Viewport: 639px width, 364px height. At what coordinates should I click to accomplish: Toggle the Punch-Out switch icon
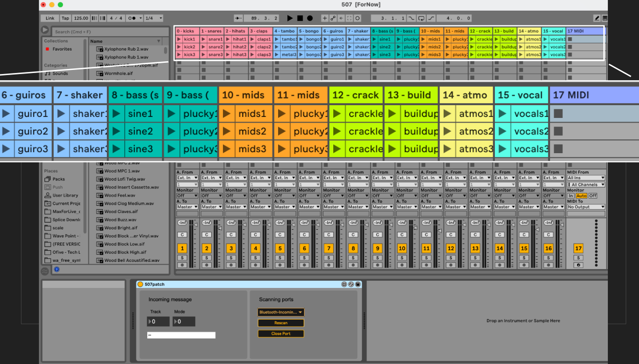431,18
